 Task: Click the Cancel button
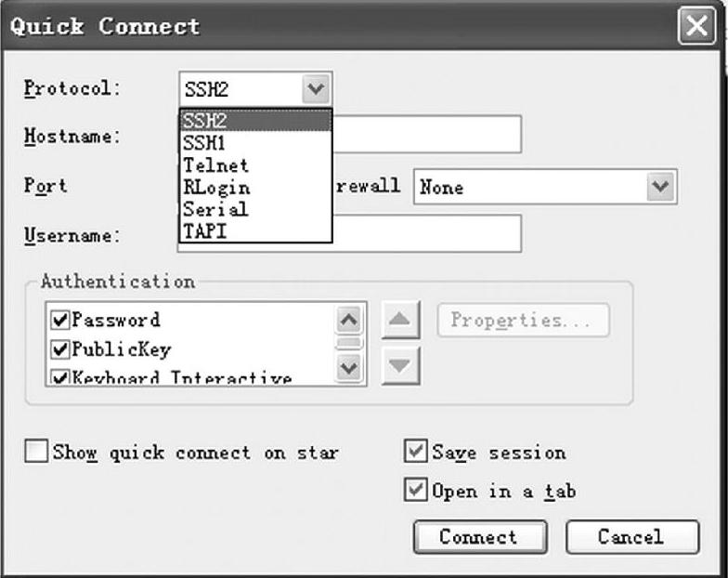[632, 537]
